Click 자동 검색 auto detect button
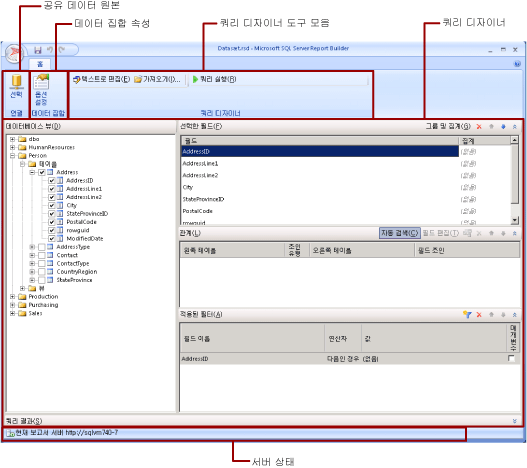 400,233
